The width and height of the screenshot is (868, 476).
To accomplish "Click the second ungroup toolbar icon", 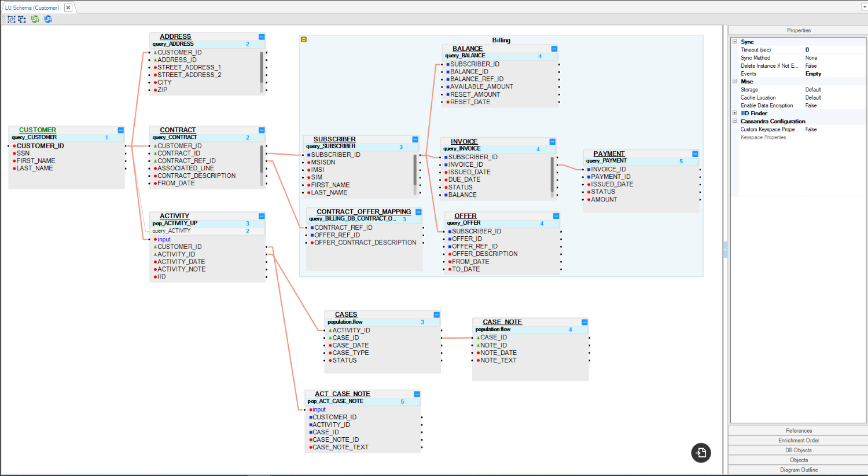I will [x=22, y=19].
